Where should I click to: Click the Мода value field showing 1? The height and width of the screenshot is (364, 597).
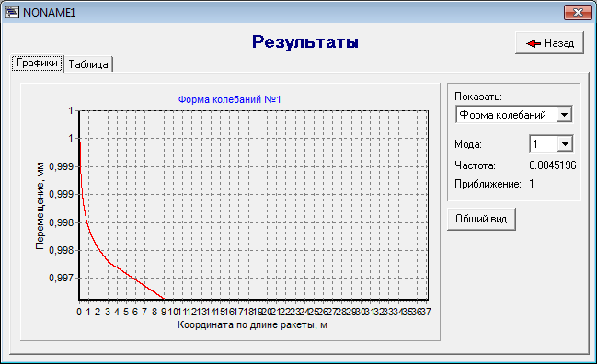click(x=544, y=144)
